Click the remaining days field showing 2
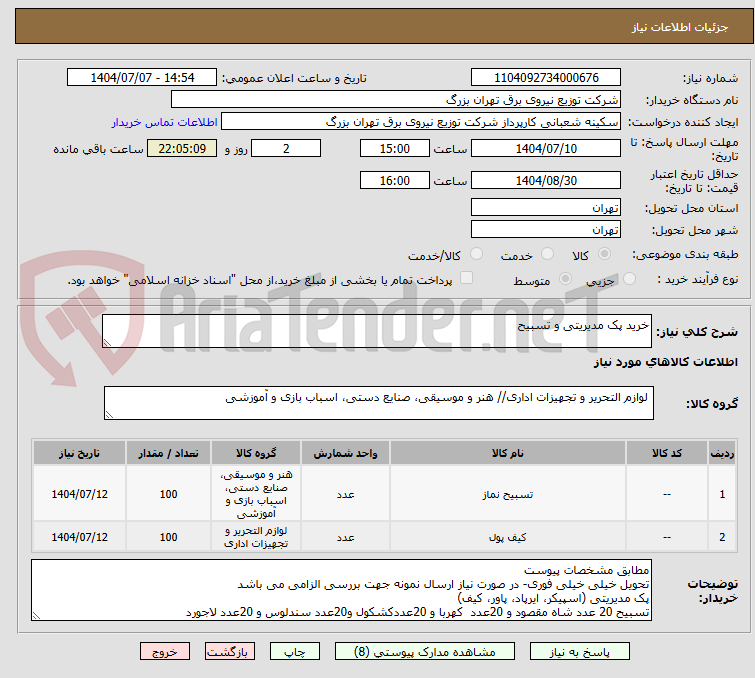 [286, 148]
